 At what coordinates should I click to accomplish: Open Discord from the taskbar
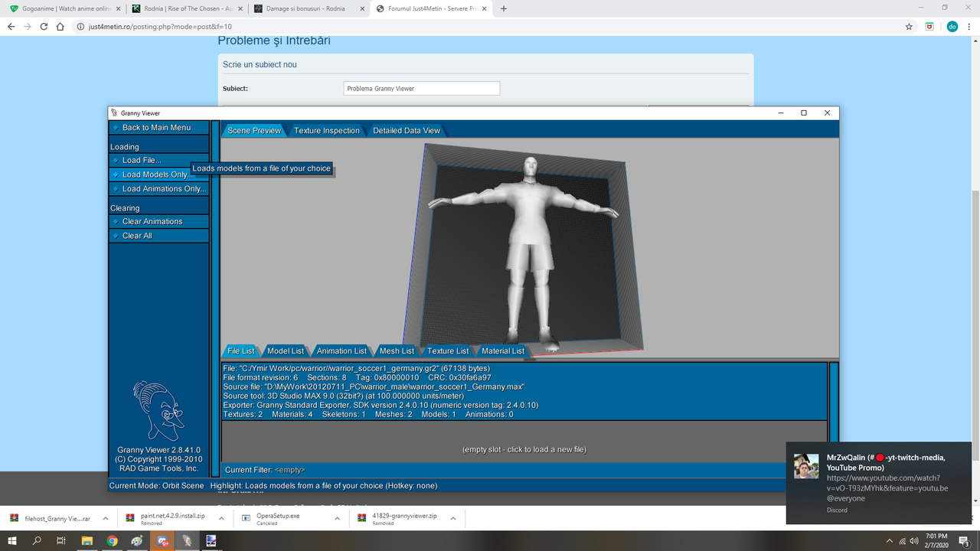click(x=162, y=540)
